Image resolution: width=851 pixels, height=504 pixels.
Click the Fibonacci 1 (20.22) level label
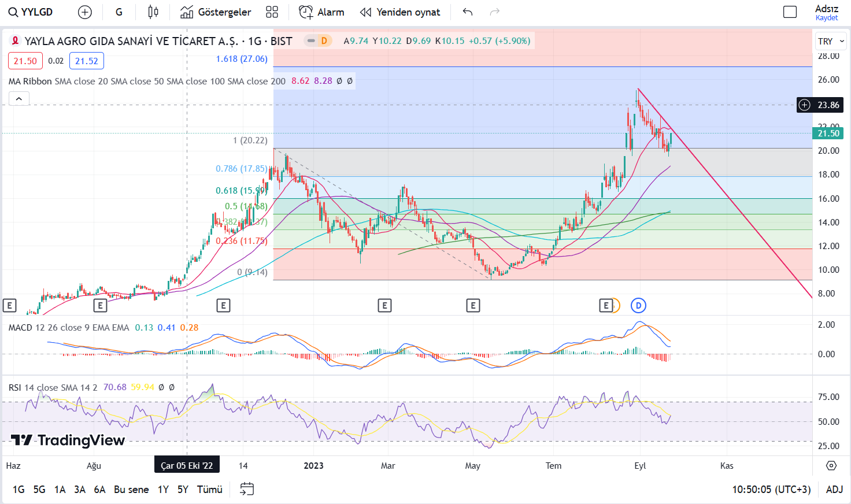(x=250, y=140)
